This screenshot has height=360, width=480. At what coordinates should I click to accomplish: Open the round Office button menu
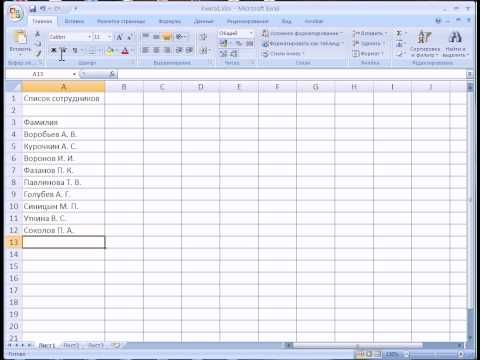click(15, 14)
